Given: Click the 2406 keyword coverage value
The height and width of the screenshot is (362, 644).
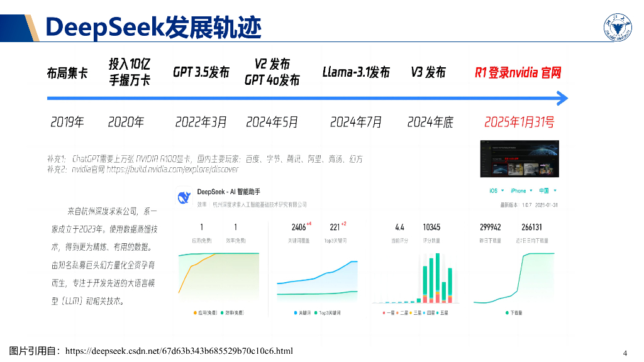Looking at the screenshot, I should click(x=299, y=228).
